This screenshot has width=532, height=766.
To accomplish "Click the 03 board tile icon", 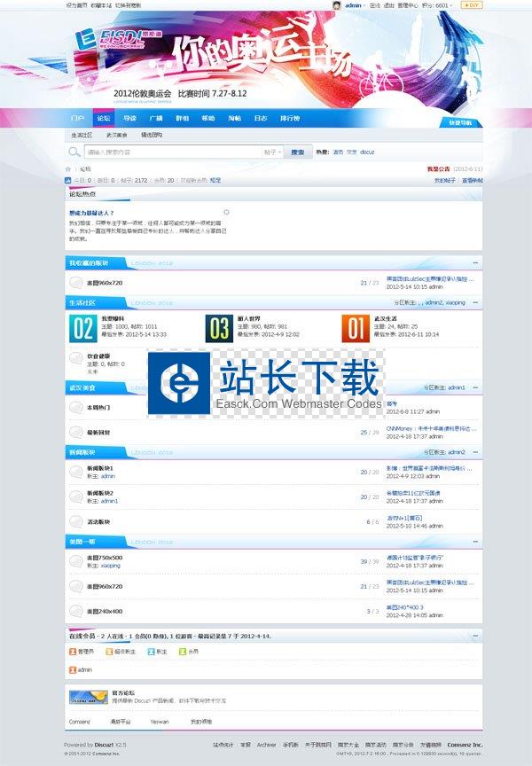I will [x=219, y=328].
